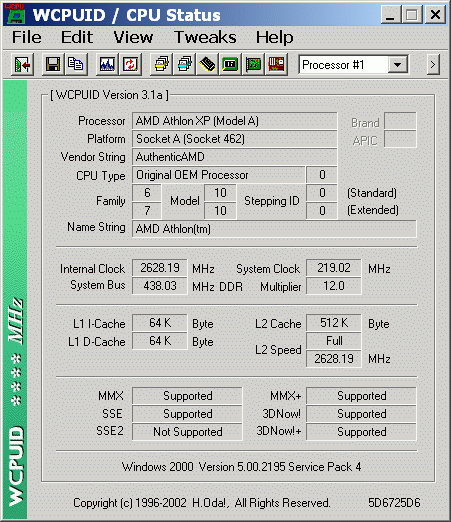
Task: Click the MMX Supported field
Action: tap(187, 396)
